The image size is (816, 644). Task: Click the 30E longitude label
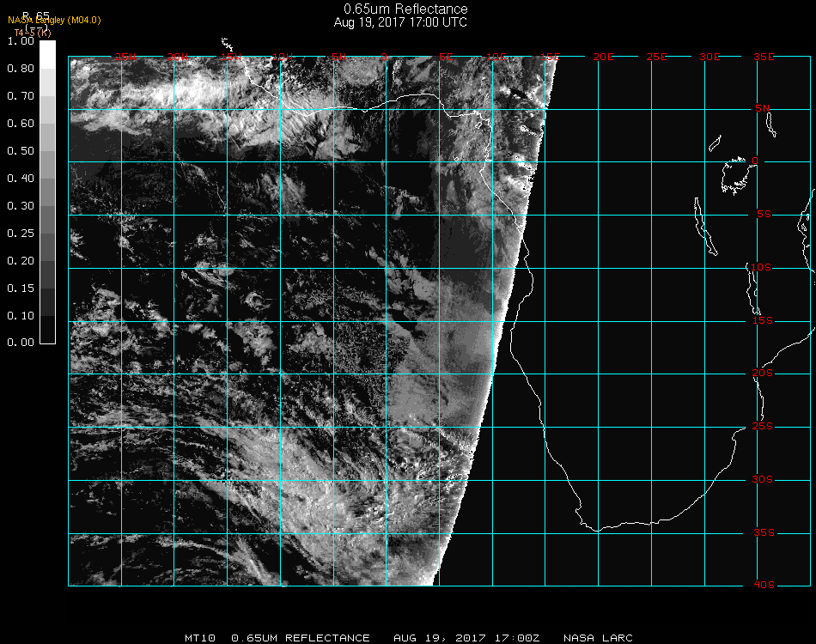709,57
